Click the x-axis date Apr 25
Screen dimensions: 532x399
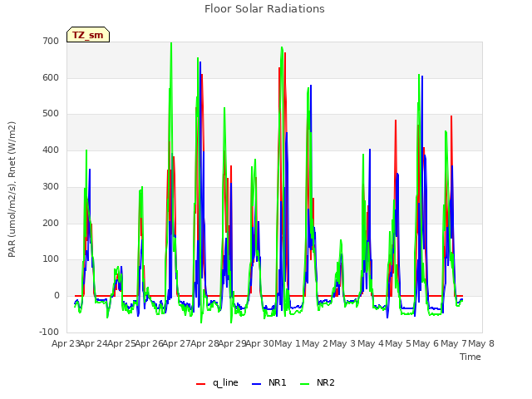point(121,343)
